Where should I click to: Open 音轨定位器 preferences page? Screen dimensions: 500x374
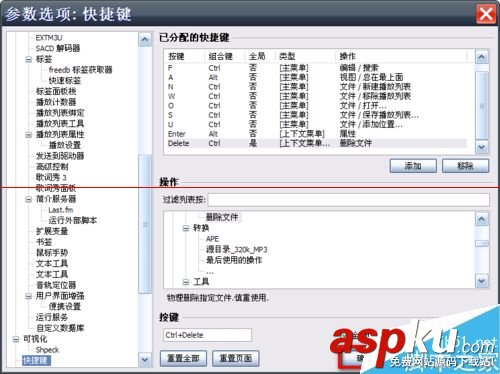[56, 285]
